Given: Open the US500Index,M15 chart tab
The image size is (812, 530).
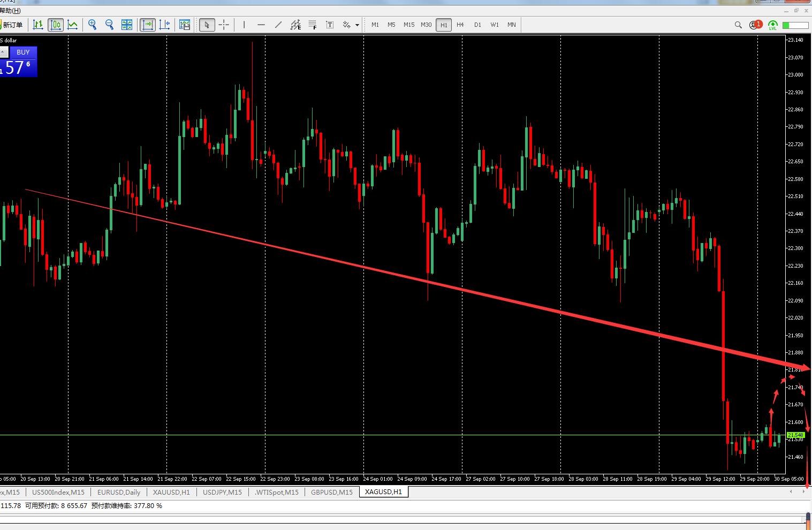Looking at the screenshot, I should tap(58, 492).
